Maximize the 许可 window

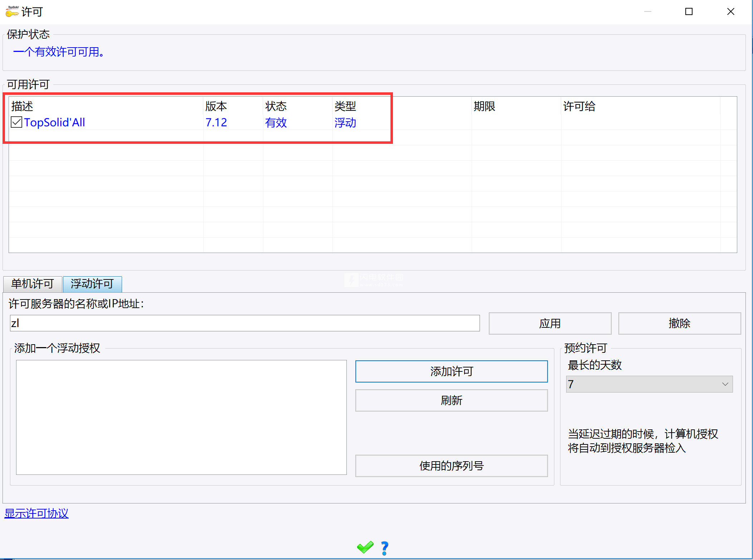689,11
